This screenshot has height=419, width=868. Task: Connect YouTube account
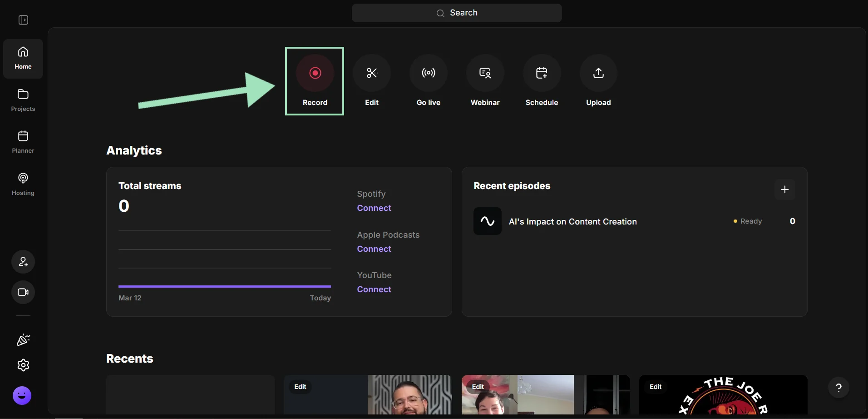(374, 289)
